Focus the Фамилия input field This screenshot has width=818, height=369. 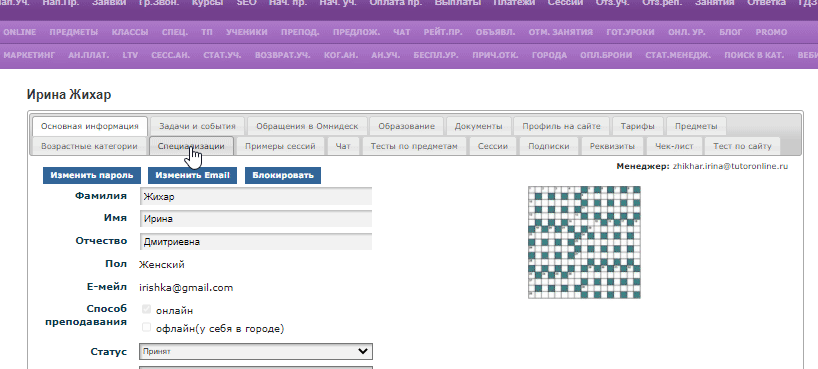coord(256,196)
